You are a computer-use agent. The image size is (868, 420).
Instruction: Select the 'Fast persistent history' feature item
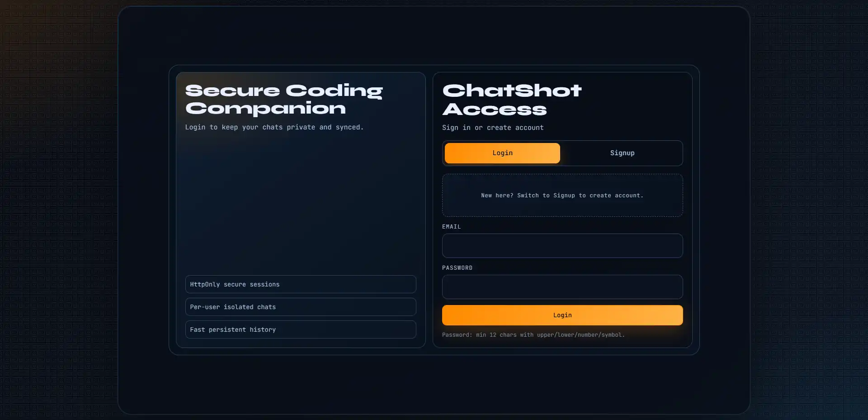(x=301, y=329)
